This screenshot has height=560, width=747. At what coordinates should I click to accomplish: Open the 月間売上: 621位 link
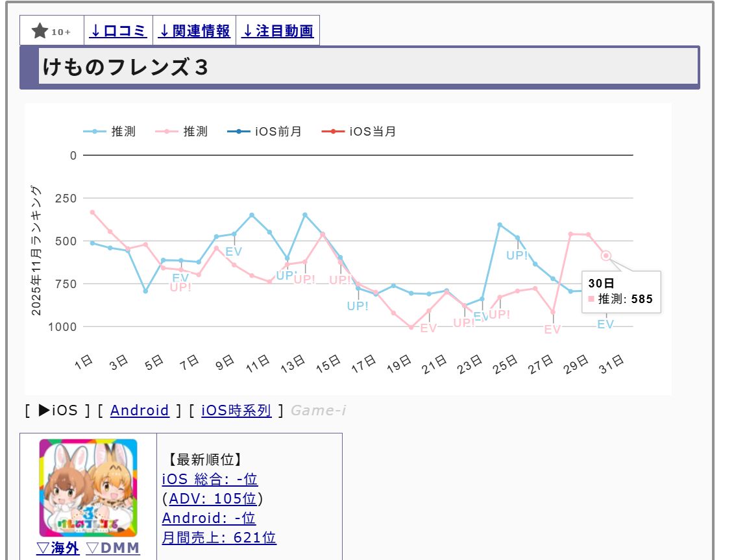click(219, 537)
